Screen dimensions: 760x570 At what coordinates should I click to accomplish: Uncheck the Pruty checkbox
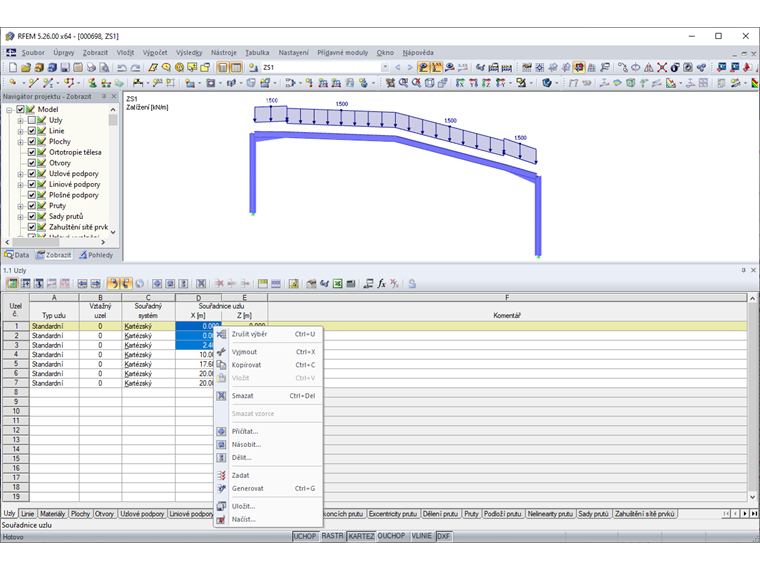[x=32, y=205]
